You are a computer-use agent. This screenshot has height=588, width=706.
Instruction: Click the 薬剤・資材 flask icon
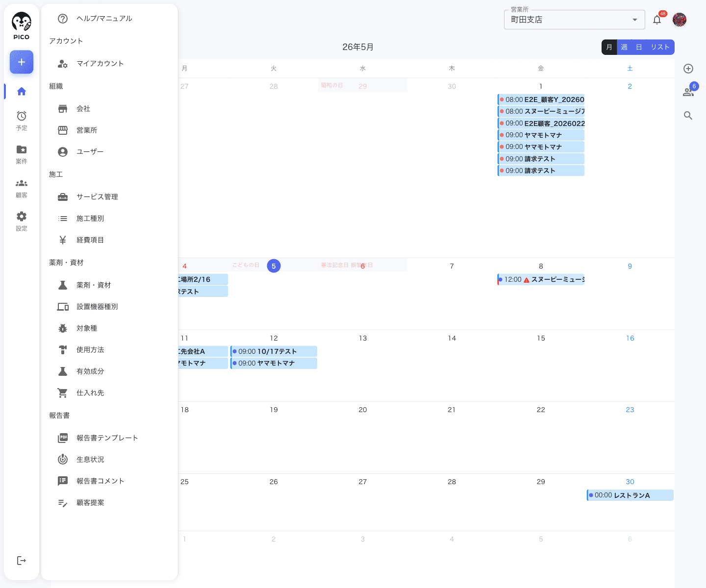click(x=63, y=285)
